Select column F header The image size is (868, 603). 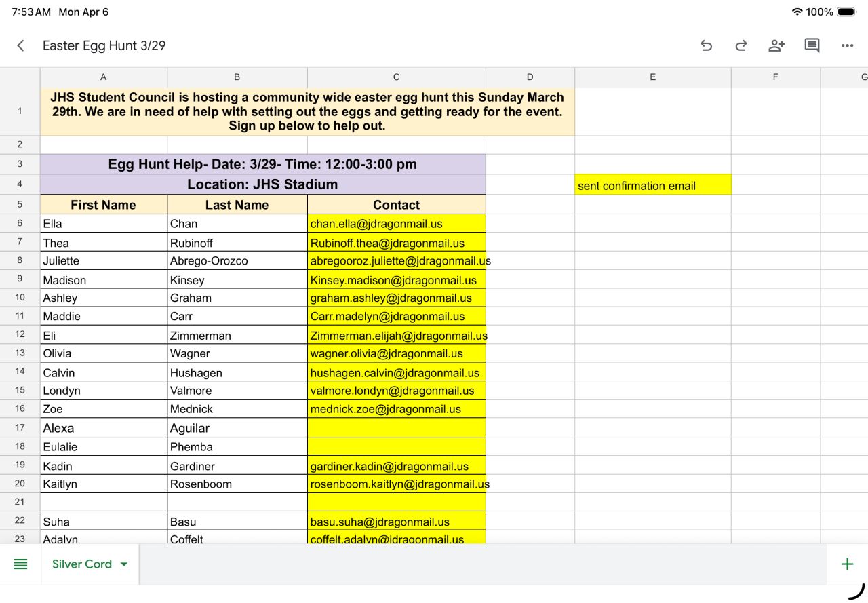click(x=776, y=77)
